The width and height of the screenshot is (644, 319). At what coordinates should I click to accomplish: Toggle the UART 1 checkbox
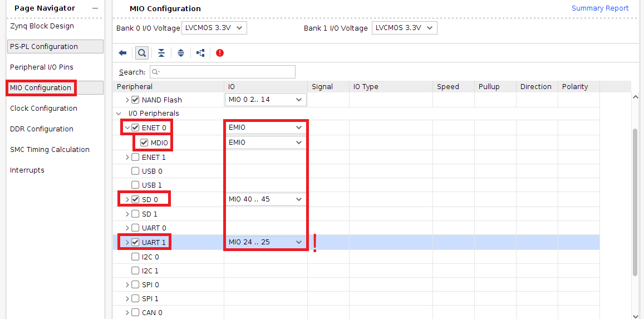pos(135,242)
